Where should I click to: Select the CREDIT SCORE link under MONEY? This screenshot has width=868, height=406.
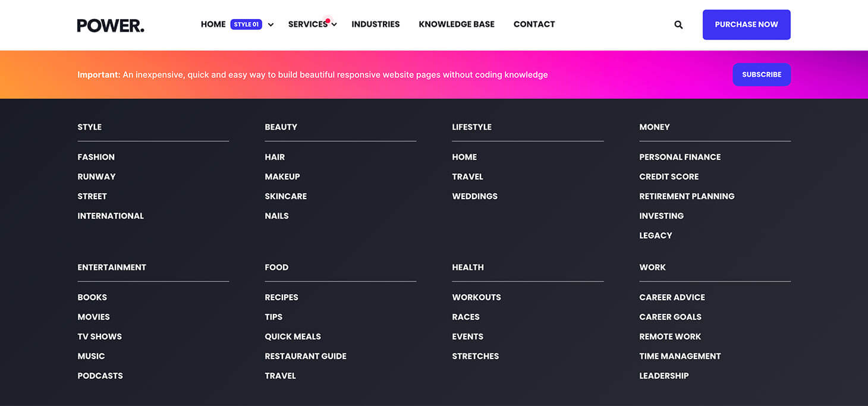(x=669, y=177)
